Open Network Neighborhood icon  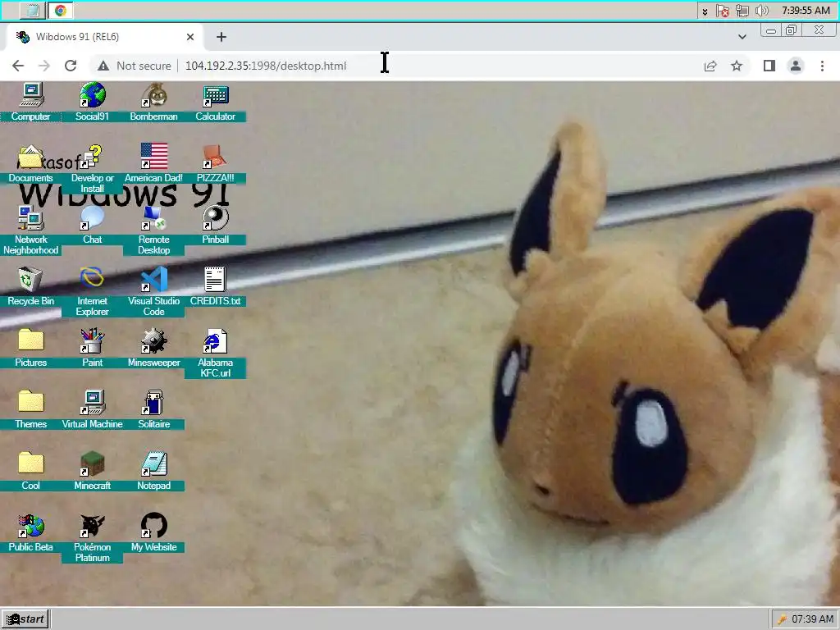click(x=30, y=230)
